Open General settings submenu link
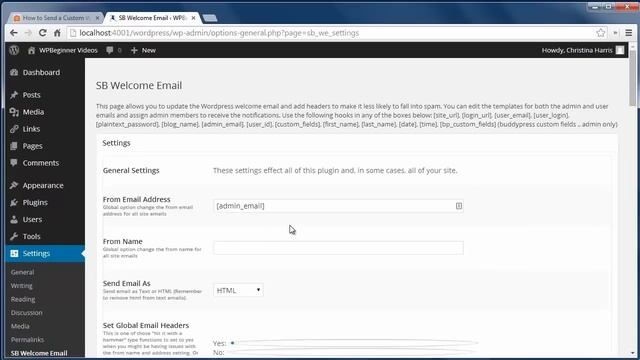The width and height of the screenshot is (640, 360). coord(22,272)
